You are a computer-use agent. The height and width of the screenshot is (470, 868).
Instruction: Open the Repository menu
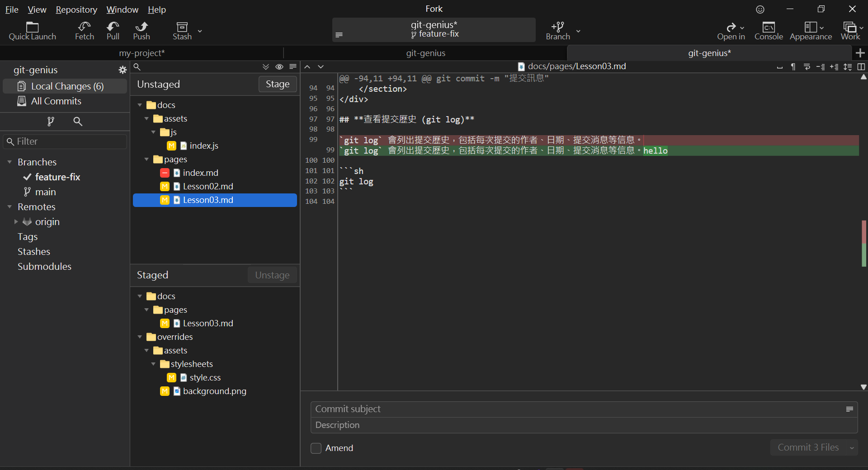click(76, 9)
